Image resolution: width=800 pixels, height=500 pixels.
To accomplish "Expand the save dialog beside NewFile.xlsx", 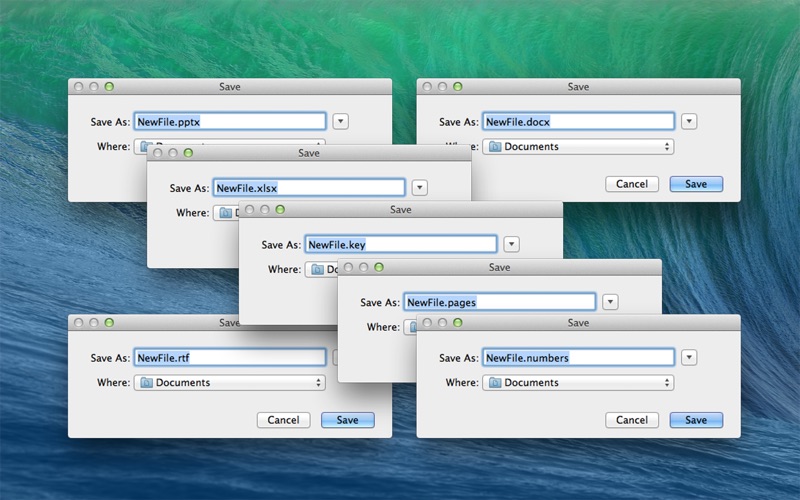I will coord(419,188).
